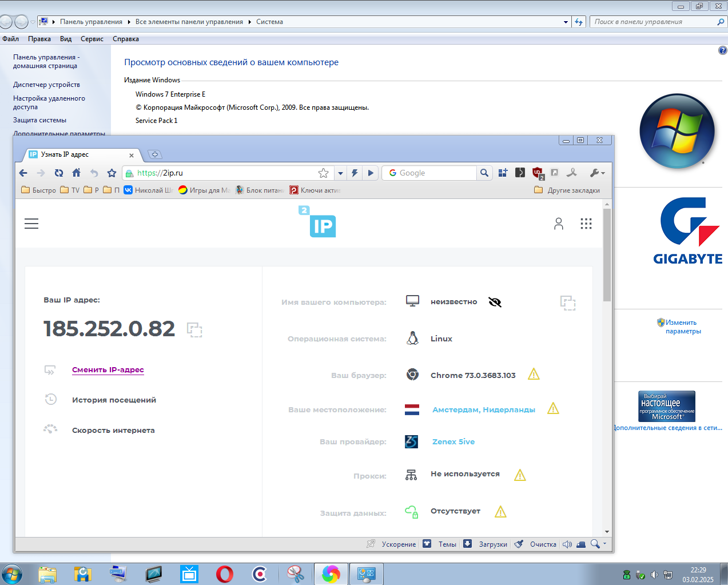Open 'История посещений'

pos(114,400)
